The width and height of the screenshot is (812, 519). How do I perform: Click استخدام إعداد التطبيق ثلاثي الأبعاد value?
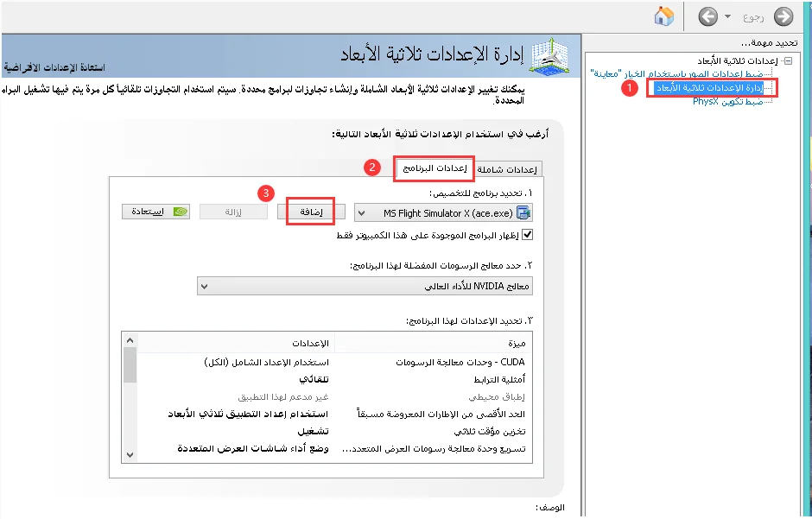pos(248,414)
